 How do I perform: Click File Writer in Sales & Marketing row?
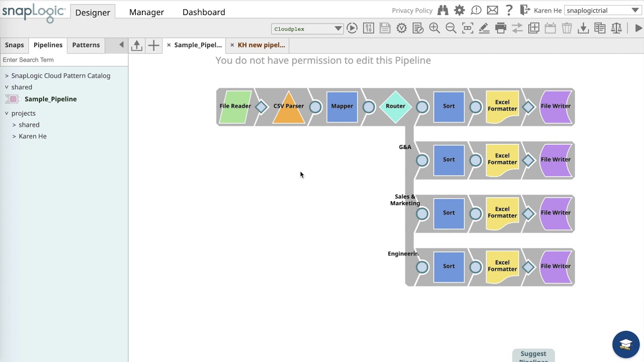pos(556,213)
